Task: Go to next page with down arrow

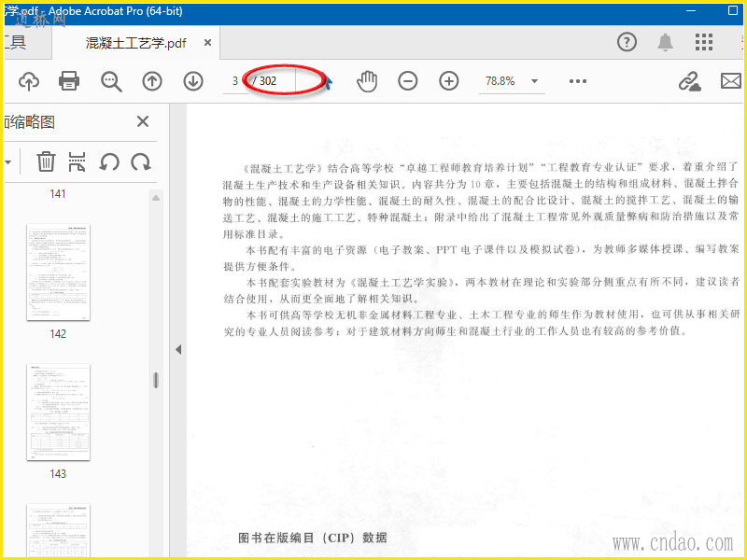Action: click(193, 81)
